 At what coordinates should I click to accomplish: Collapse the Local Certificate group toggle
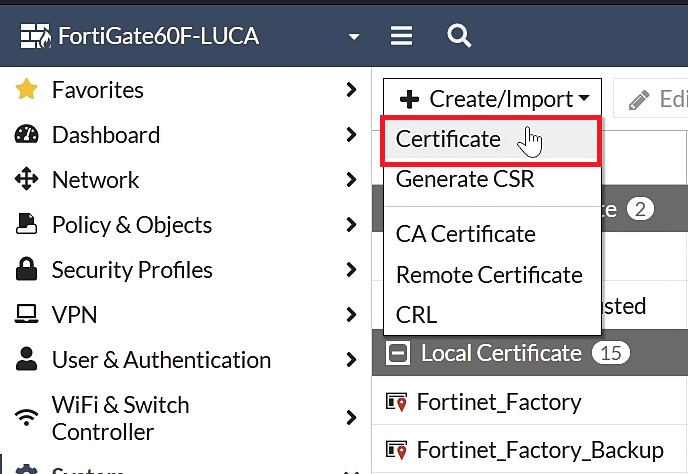[398, 353]
